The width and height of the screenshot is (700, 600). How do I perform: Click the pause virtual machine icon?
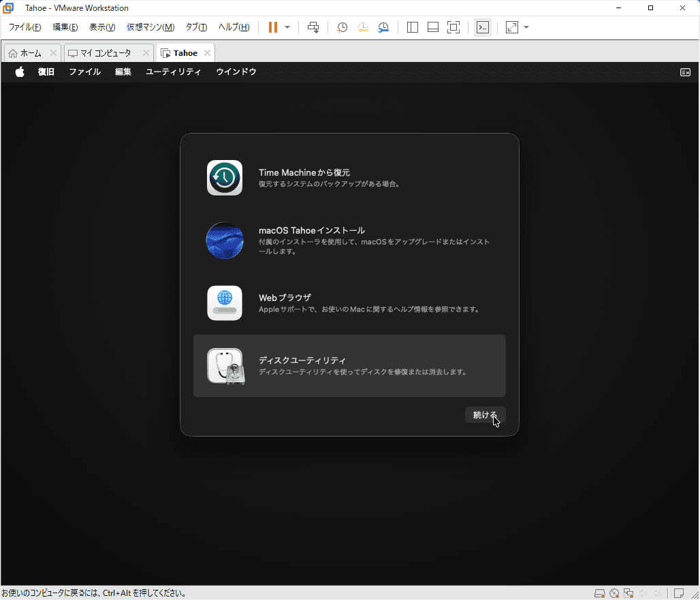[x=272, y=27]
